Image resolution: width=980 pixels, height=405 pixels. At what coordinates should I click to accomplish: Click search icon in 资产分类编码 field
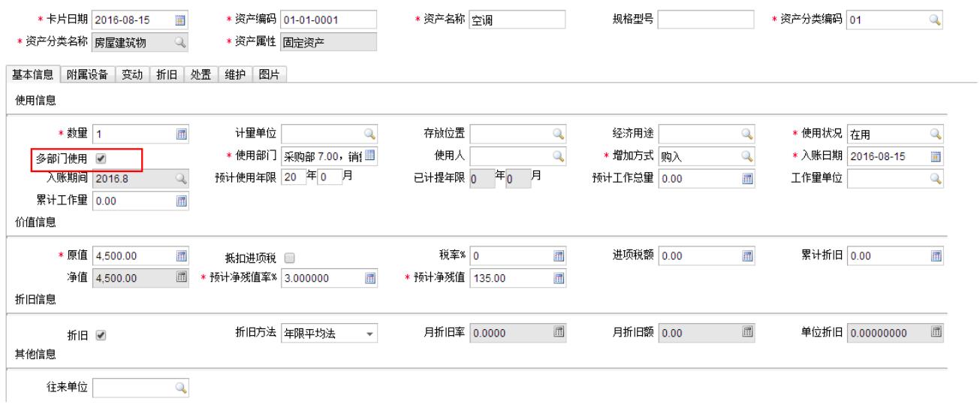(934, 20)
